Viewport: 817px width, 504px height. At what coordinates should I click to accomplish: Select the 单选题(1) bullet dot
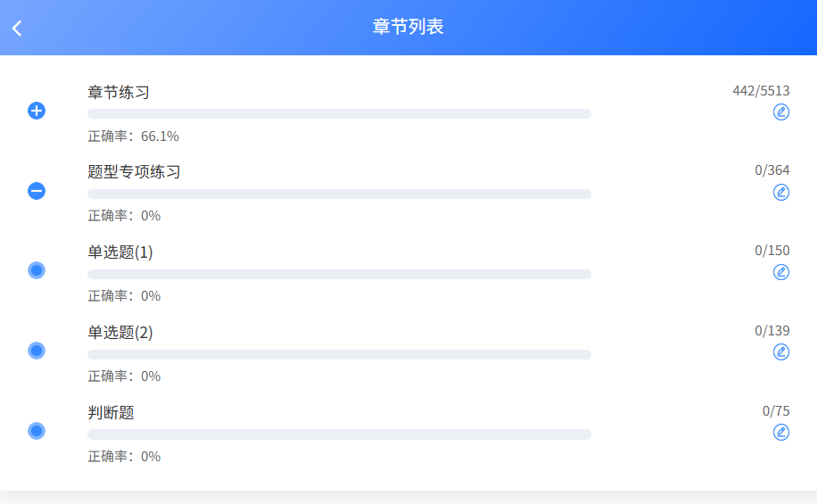tap(37, 270)
